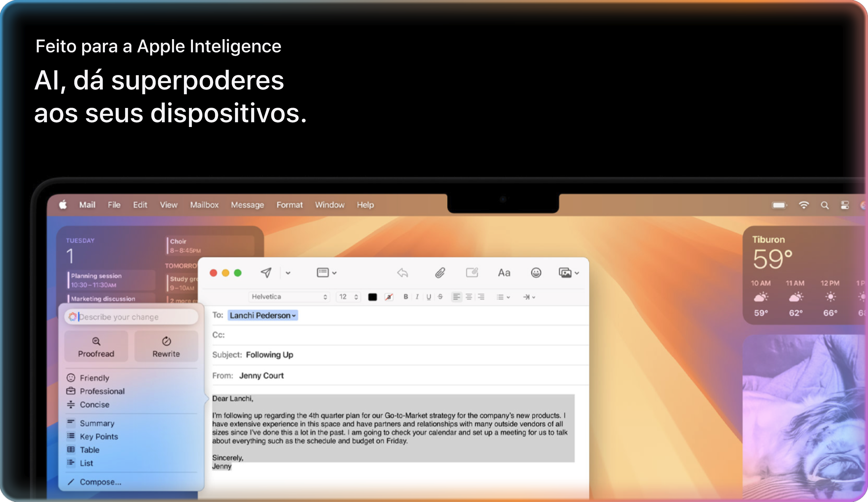Choose the Friendly tone option
The height and width of the screenshot is (502, 868).
[x=88, y=378]
